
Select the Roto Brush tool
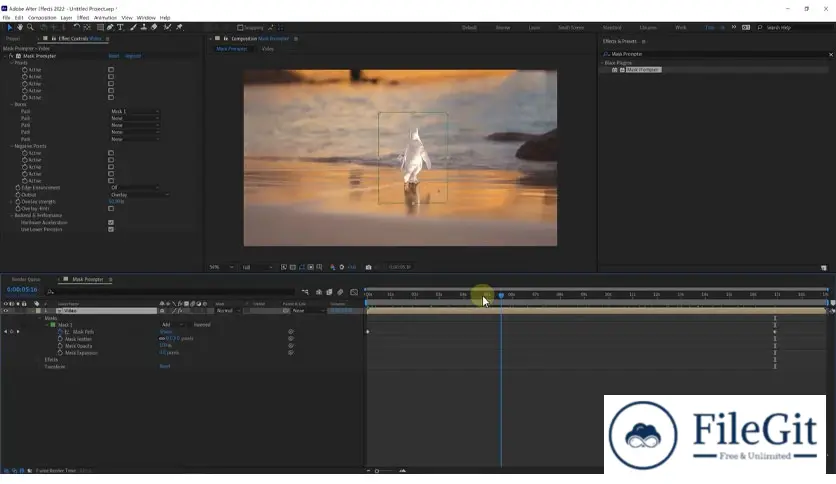tap(167, 27)
